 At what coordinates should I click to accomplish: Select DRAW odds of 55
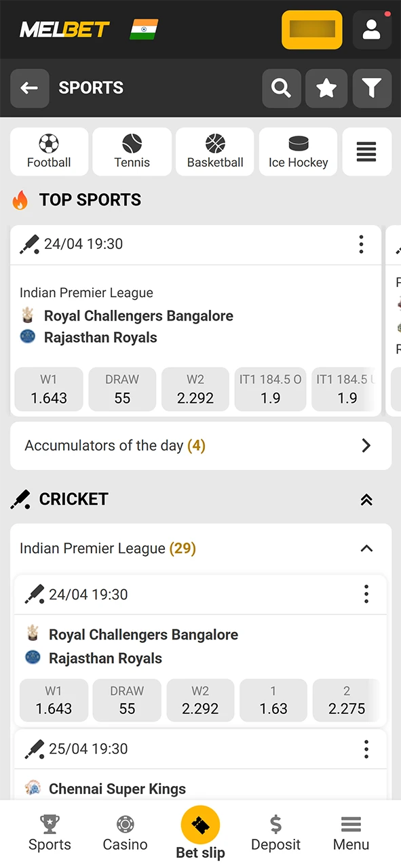[x=122, y=389]
